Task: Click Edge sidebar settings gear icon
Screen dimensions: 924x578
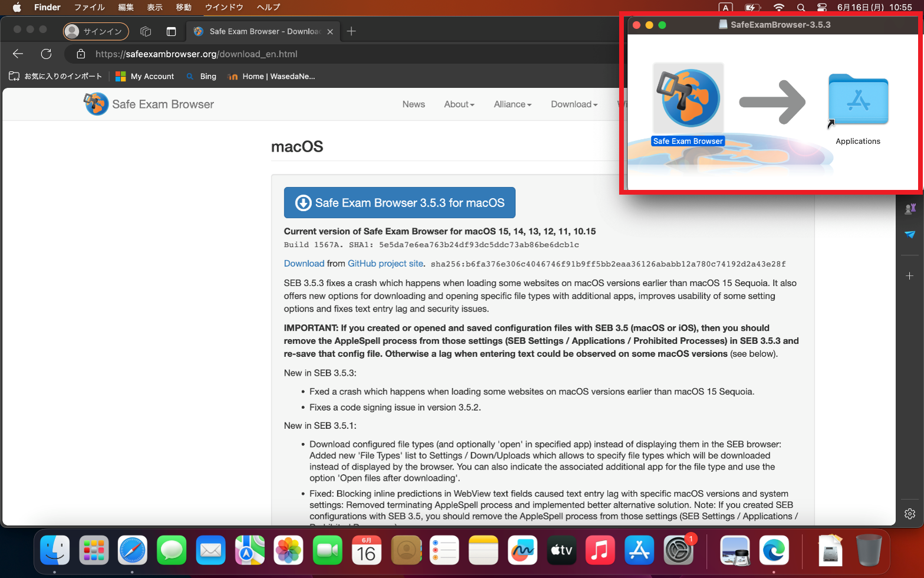Action: click(x=910, y=514)
